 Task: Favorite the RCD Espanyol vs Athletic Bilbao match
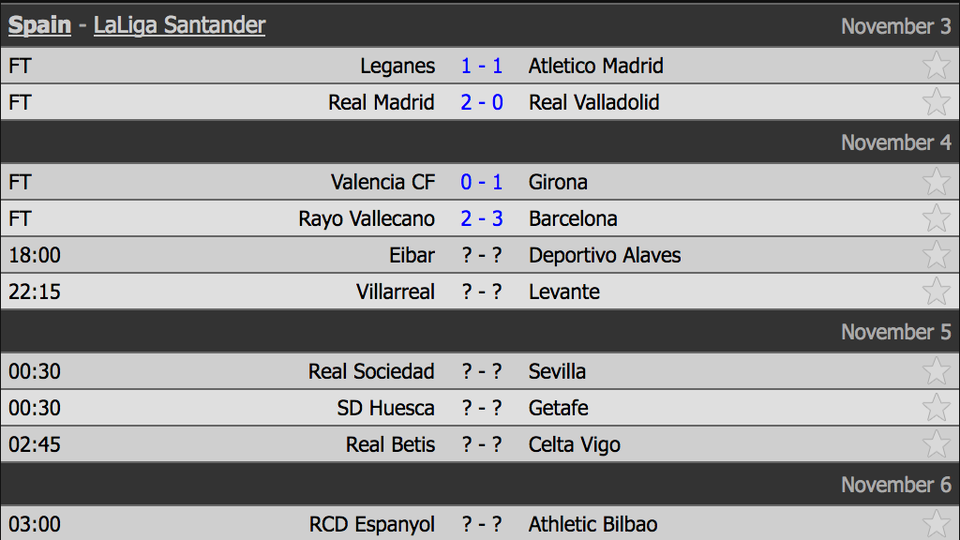936,524
